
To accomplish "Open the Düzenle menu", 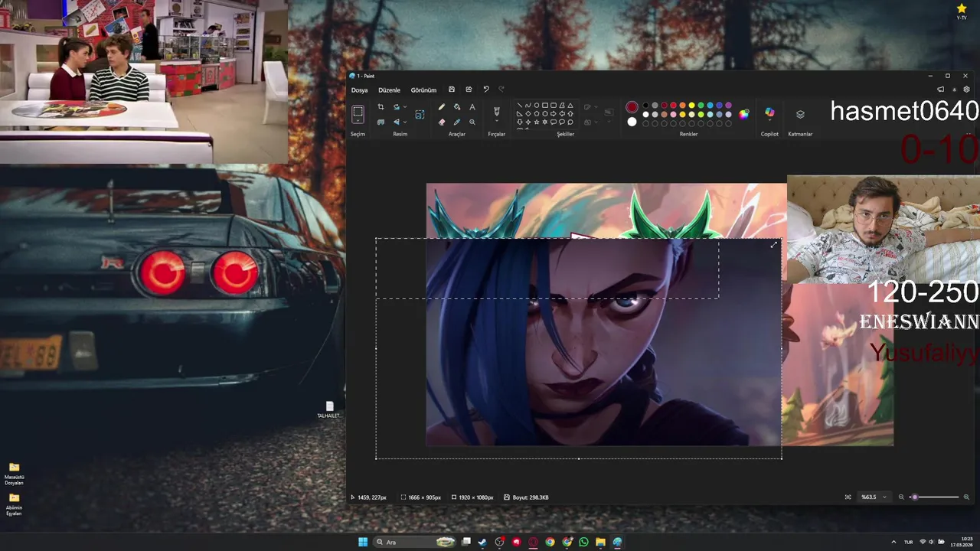I will 389,90.
